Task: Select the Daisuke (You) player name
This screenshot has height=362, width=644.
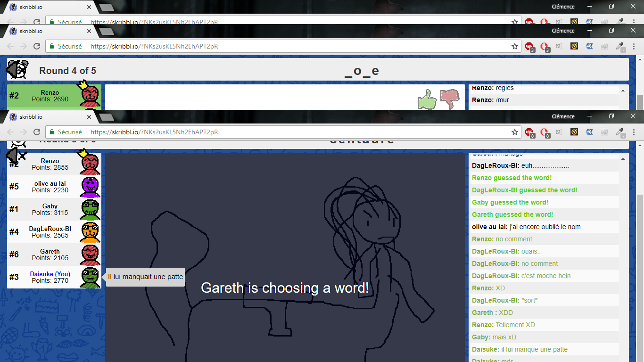Action: (x=50, y=274)
